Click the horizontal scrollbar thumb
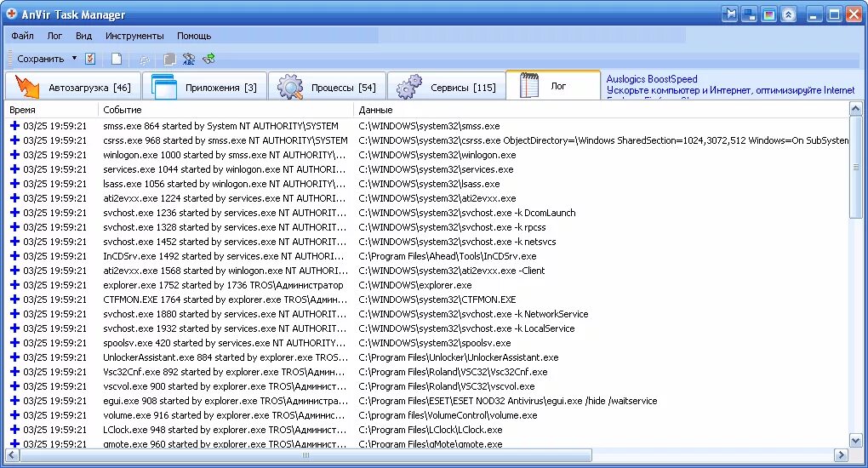The height and width of the screenshot is (468, 868). pyautogui.click(x=306, y=455)
